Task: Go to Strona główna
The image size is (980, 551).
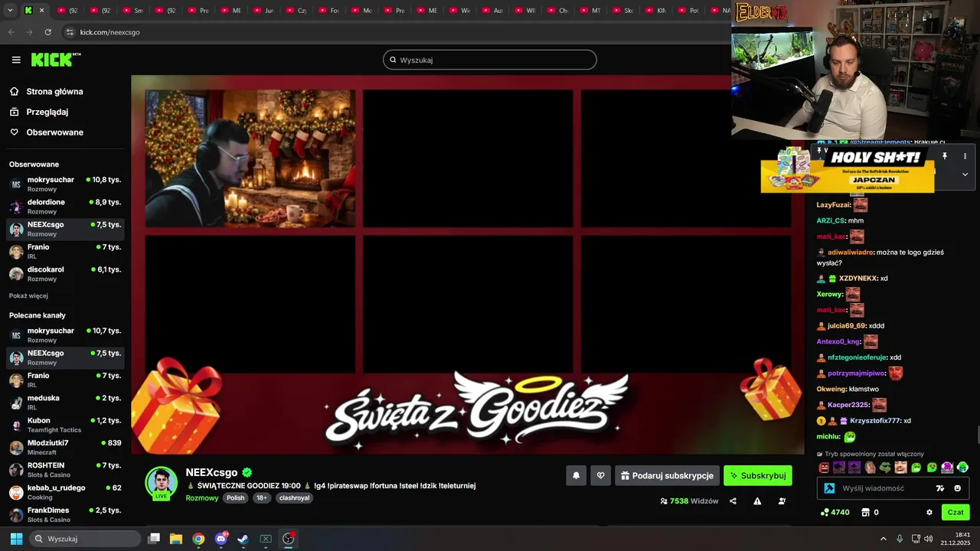Action: point(54,92)
